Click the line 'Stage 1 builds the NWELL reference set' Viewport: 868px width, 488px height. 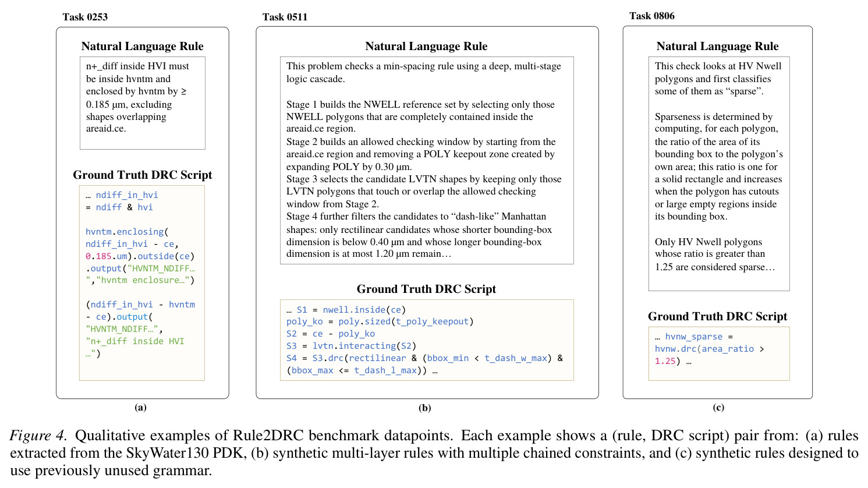[x=420, y=104]
